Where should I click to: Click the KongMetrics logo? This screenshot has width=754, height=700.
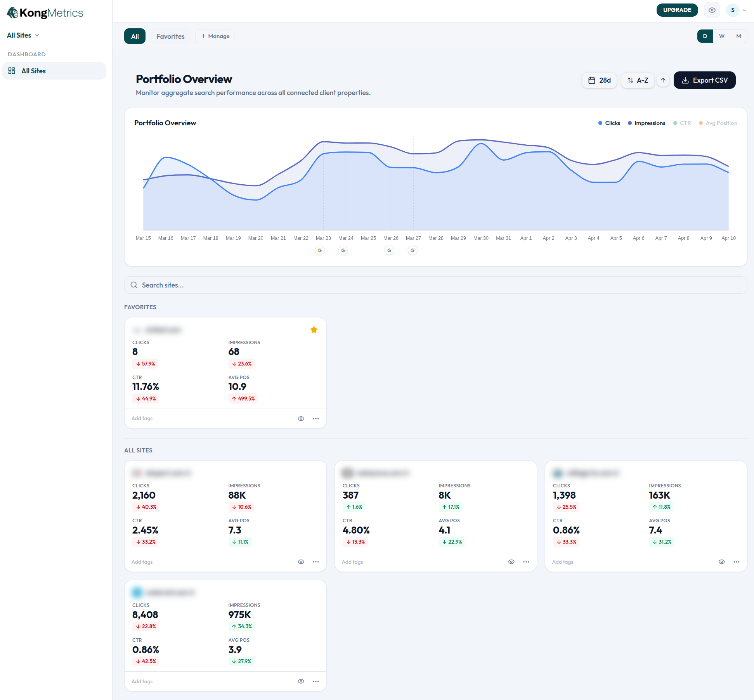pos(45,12)
